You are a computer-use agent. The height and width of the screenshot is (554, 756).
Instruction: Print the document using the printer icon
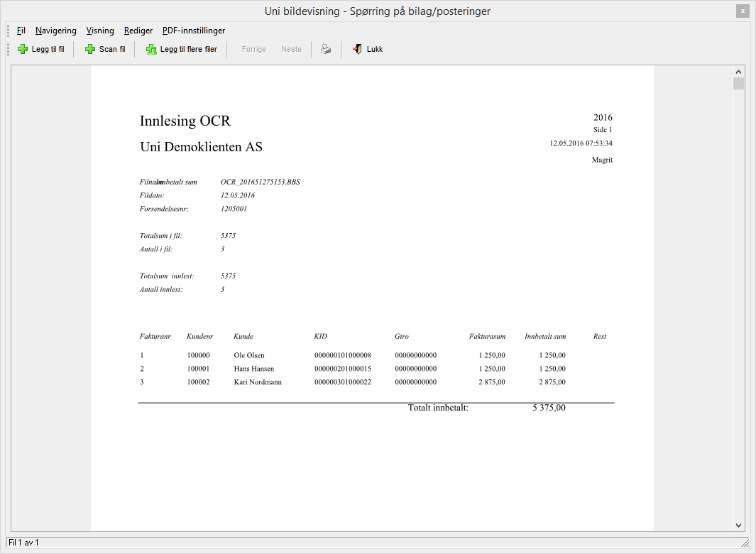coord(325,49)
